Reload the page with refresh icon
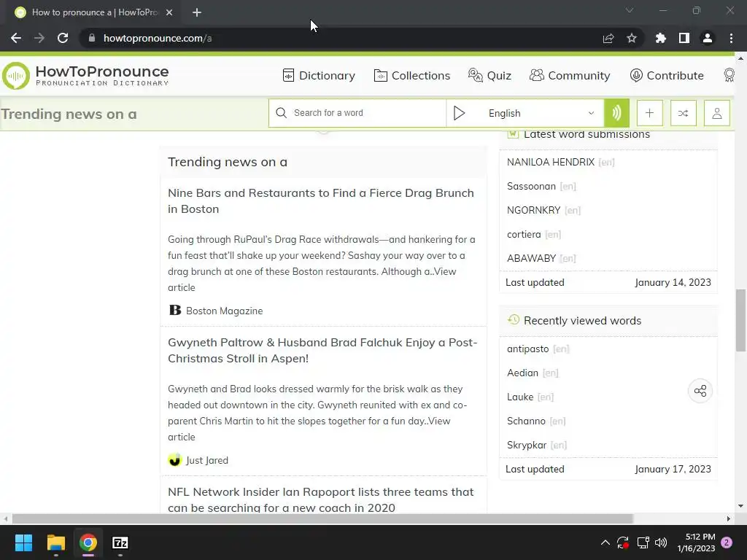This screenshot has width=747, height=560. (63, 38)
